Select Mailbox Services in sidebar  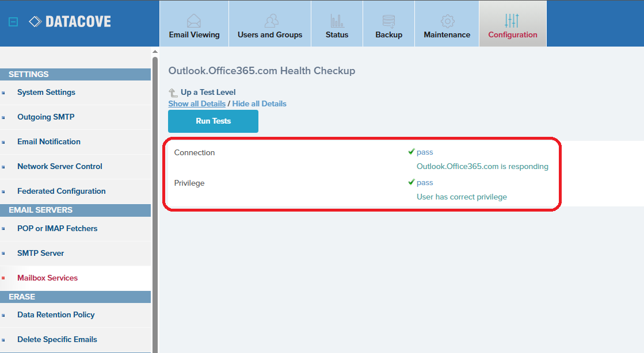[x=47, y=278]
